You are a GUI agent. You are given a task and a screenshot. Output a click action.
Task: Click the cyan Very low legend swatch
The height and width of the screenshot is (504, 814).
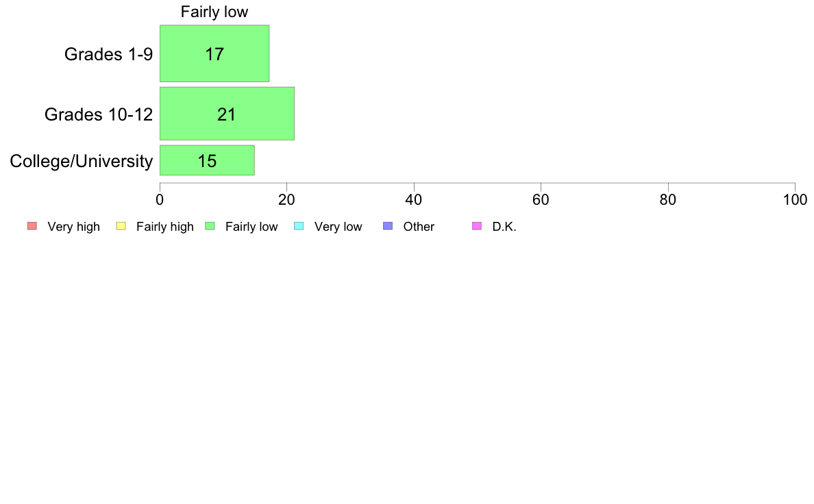click(x=299, y=226)
